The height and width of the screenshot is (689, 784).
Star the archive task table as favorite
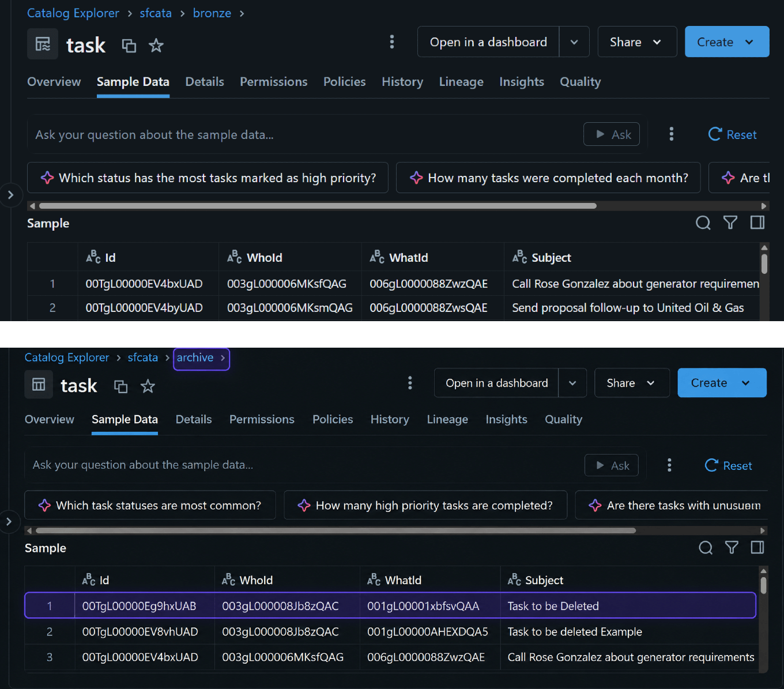pos(148,386)
